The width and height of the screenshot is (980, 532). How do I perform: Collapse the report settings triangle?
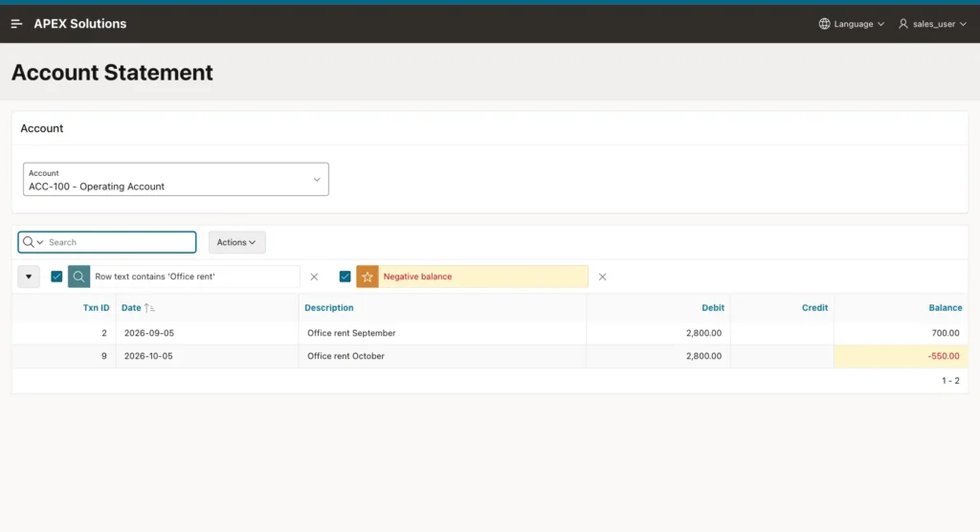point(29,277)
